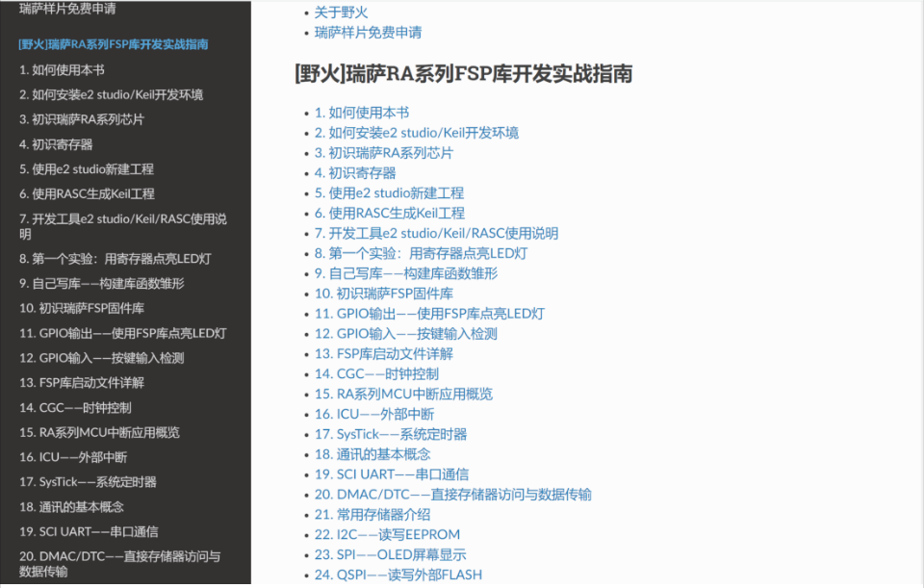Click content link 13. FSP库启动文件详解

point(384,353)
